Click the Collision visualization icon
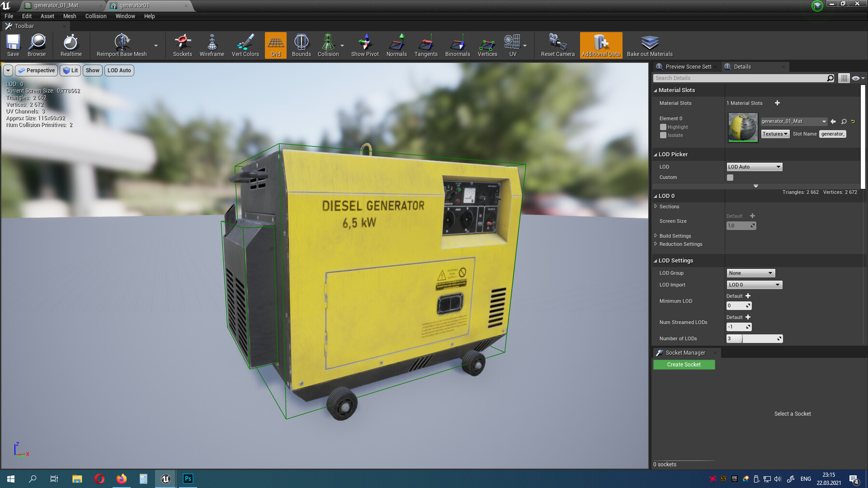The height and width of the screenshot is (488, 868). [328, 45]
